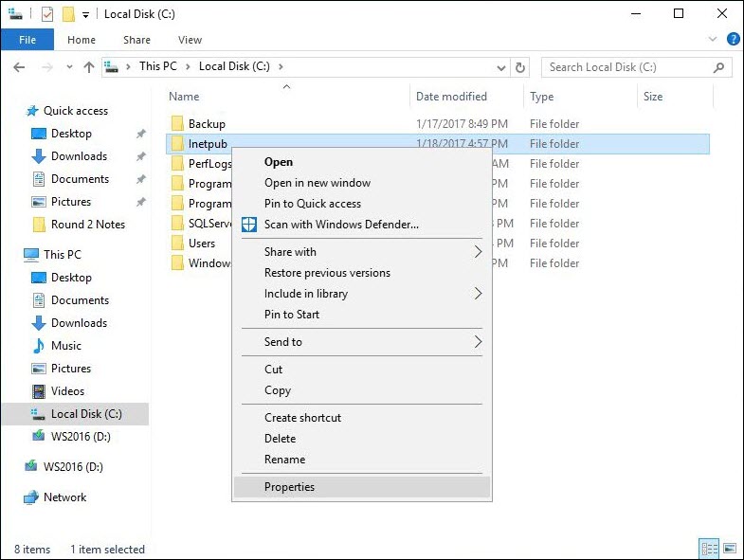
Task: Select Scan with Windows Defender
Action: pos(340,225)
